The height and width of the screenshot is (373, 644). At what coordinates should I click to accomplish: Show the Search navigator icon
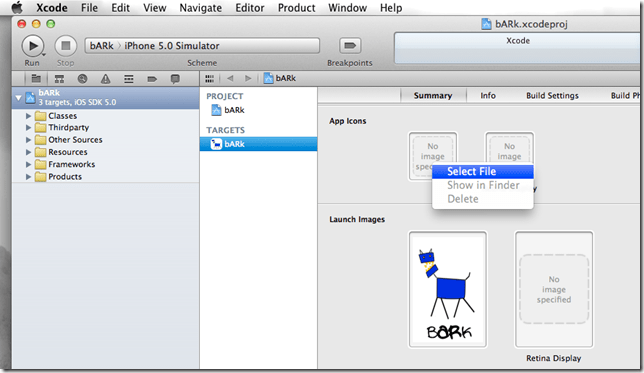click(x=83, y=78)
